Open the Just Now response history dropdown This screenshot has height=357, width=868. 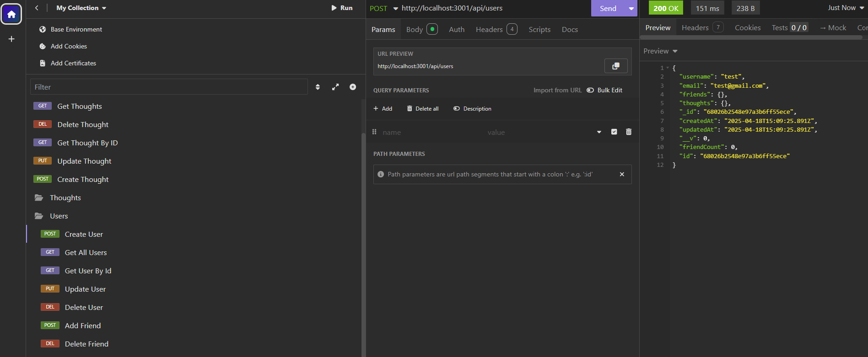coord(846,8)
